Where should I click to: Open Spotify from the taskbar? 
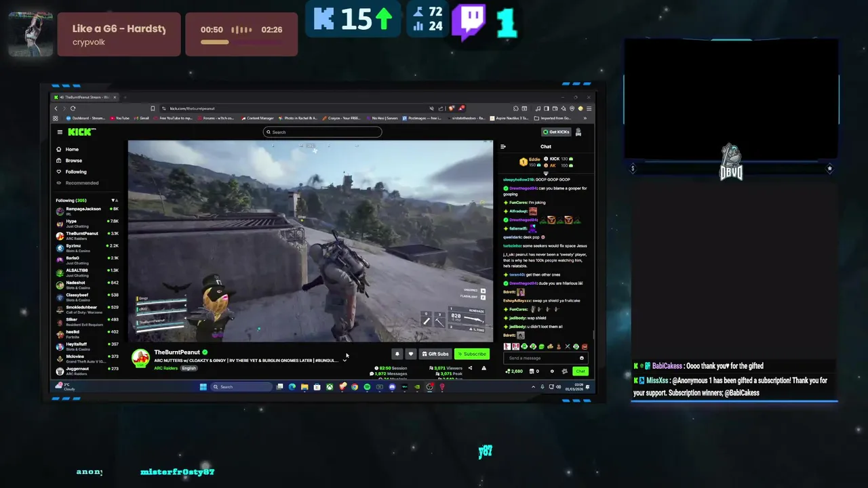click(x=368, y=387)
